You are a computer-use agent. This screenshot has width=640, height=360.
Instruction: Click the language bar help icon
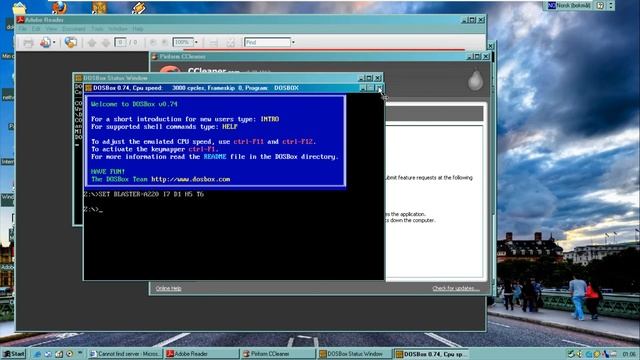pyautogui.click(x=600, y=5)
